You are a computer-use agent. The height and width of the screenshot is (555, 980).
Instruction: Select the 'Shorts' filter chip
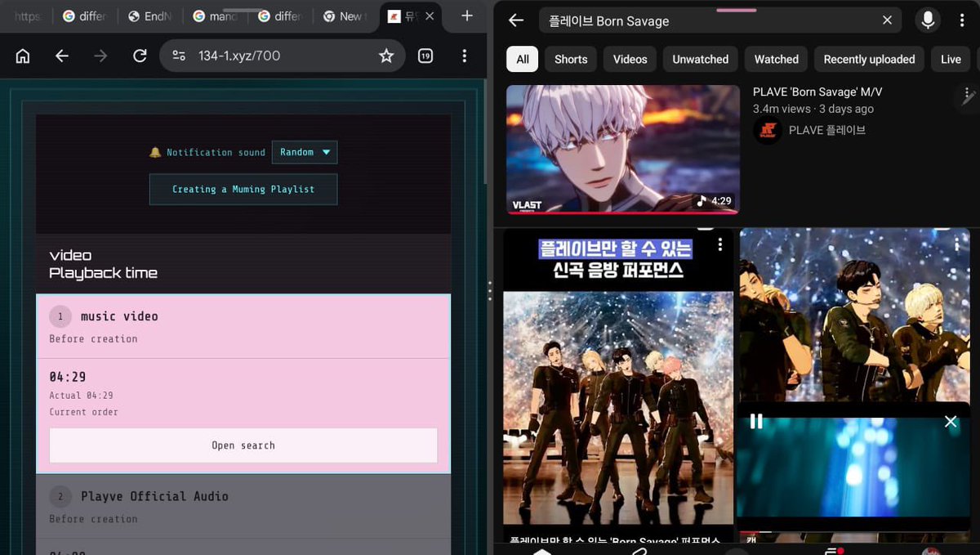coord(571,59)
